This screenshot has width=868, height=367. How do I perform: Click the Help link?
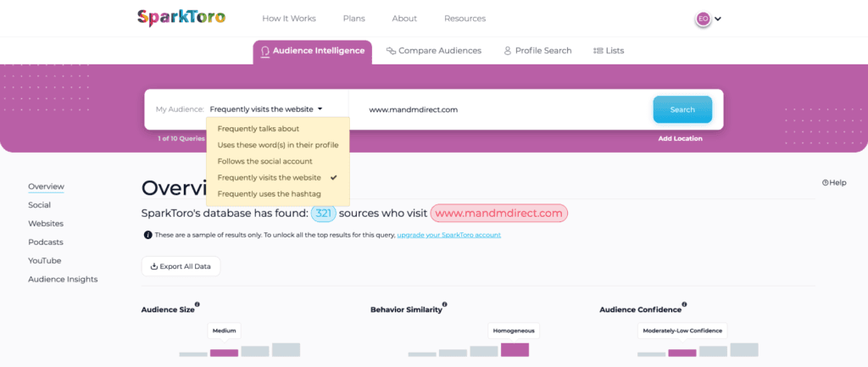coord(834,183)
